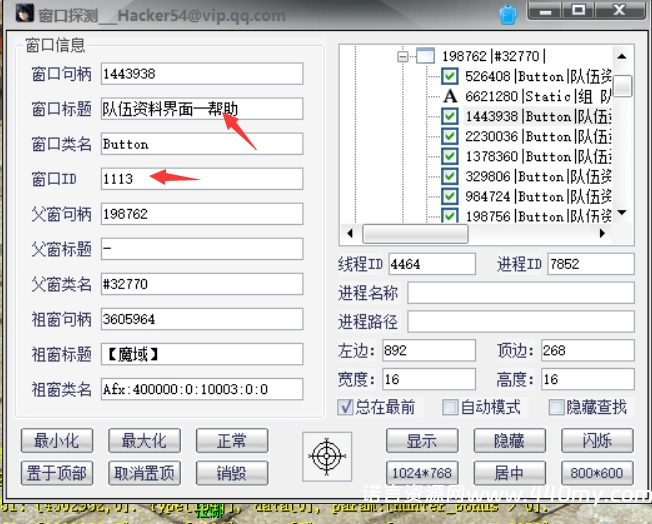Enable the 自动模式 checkbox
This screenshot has width=652, height=524.
(450, 407)
